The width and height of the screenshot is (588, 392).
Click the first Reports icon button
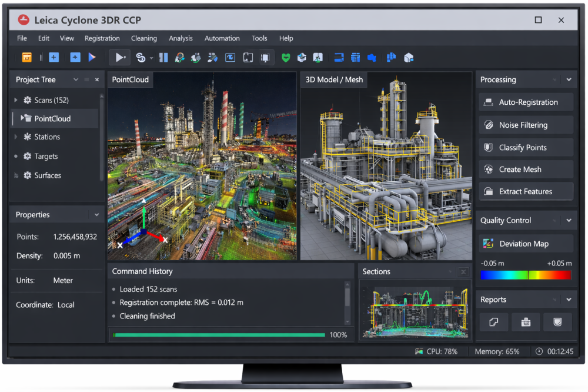494,322
